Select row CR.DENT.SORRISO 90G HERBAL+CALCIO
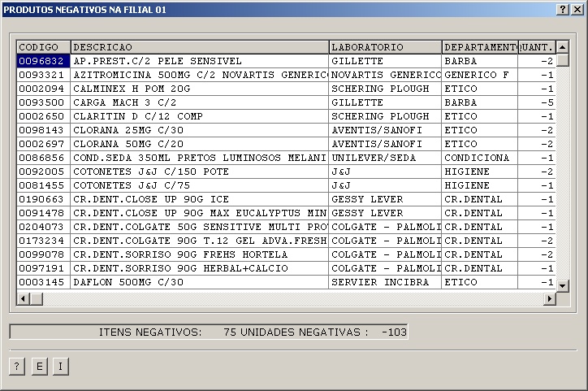Image resolution: width=588 pixels, height=391 pixels. point(286,269)
